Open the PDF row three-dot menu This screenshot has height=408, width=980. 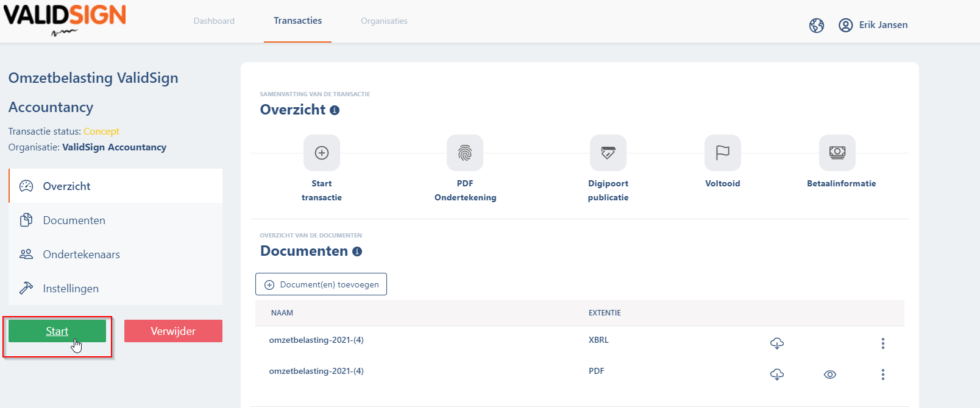coord(883,375)
